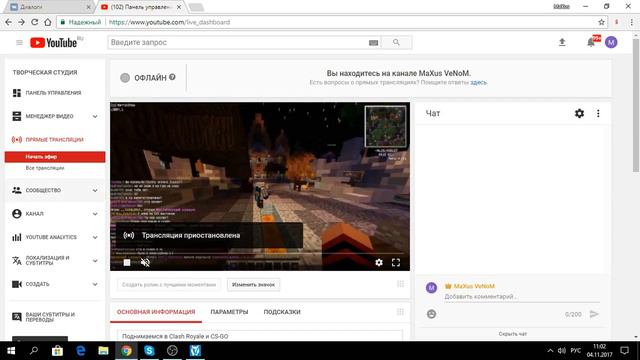Open Все трансляции item

tap(45, 168)
